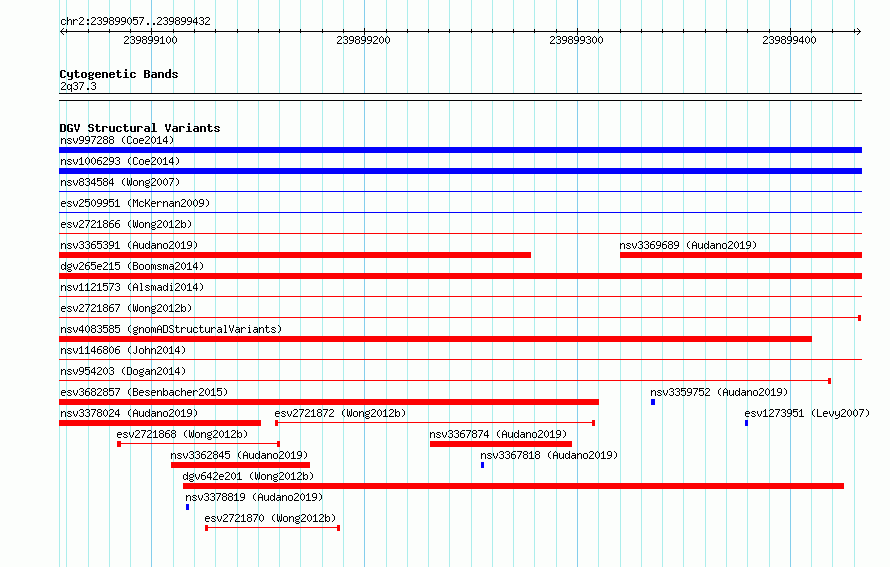Select the esv2721870 Wong2012b variant span
The width and height of the screenshot is (890, 567).
pos(272,528)
